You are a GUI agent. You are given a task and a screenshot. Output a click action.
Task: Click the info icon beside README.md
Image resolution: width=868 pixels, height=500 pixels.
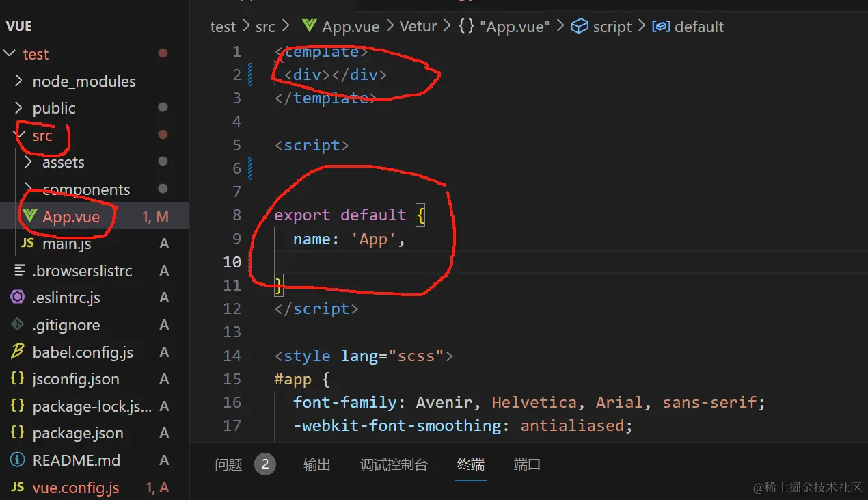coord(18,460)
